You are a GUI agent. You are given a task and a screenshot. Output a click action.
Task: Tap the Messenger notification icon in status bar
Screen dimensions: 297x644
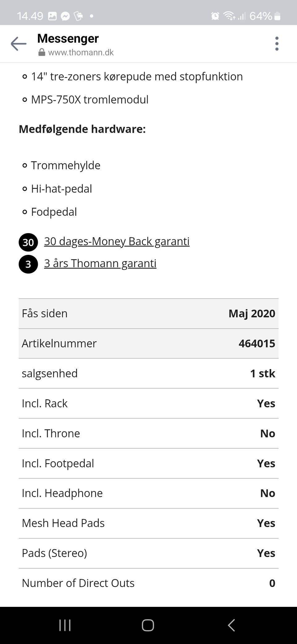(x=65, y=16)
